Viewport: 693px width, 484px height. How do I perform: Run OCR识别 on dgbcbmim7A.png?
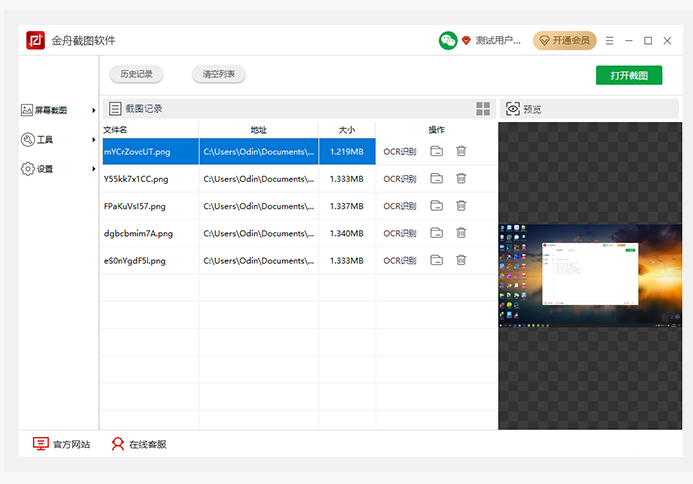(x=399, y=233)
